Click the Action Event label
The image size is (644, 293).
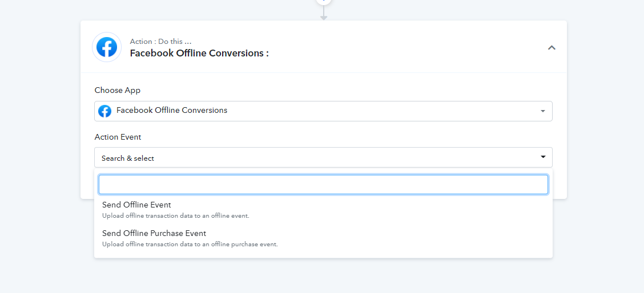pos(118,137)
